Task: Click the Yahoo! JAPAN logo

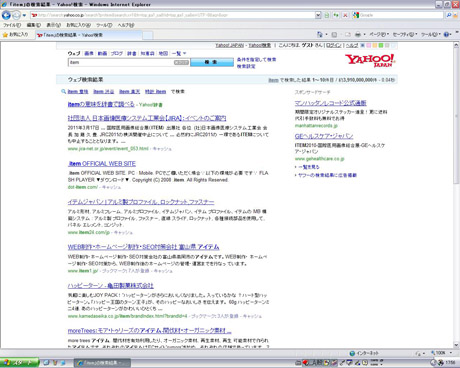Action: tap(370, 61)
